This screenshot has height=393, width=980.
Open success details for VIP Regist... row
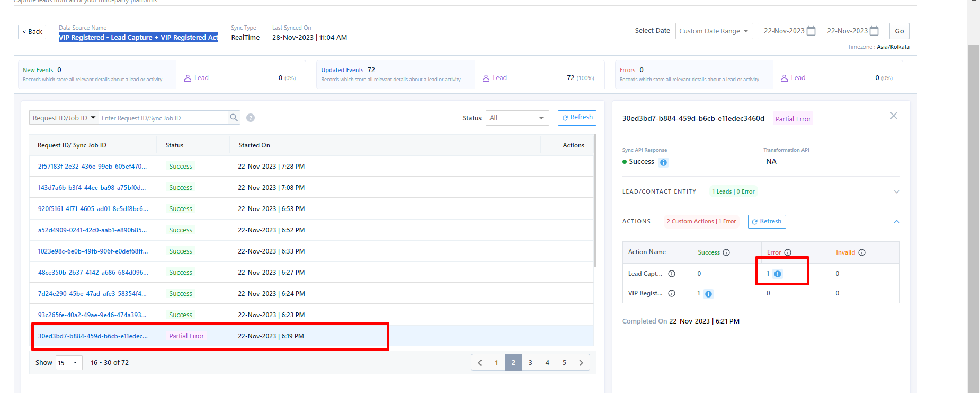pos(708,294)
